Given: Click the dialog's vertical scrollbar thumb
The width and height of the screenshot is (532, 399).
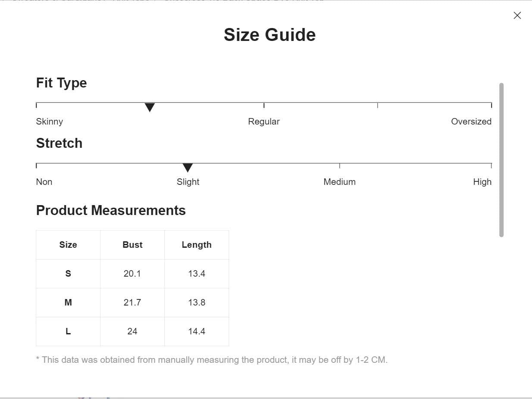Looking at the screenshot, I should click(501, 160).
